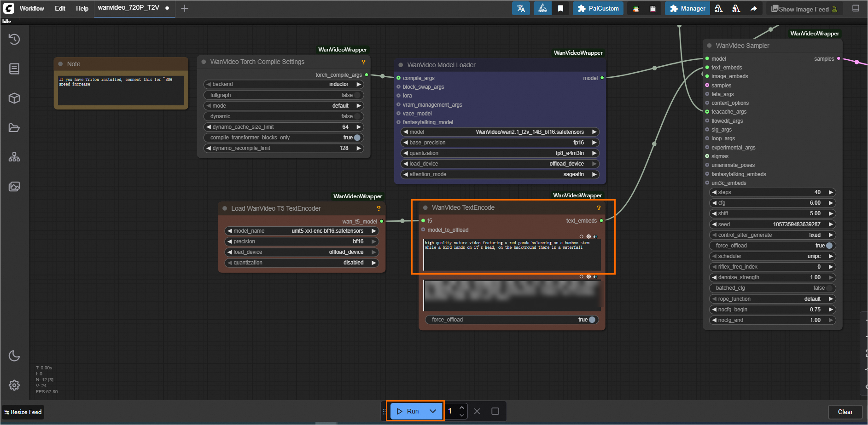This screenshot has height=425, width=868.
Task: Toggle compile_transformer_blocks_only switch
Action: tap(357, 138)
